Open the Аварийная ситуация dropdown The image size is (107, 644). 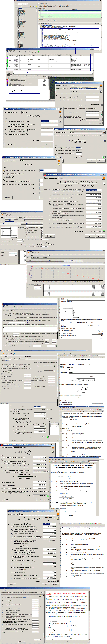coord(98,88)
